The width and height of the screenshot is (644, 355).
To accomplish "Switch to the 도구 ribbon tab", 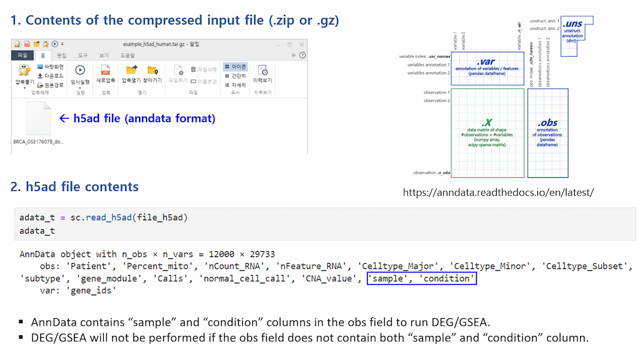I will (x=82, y=55).
